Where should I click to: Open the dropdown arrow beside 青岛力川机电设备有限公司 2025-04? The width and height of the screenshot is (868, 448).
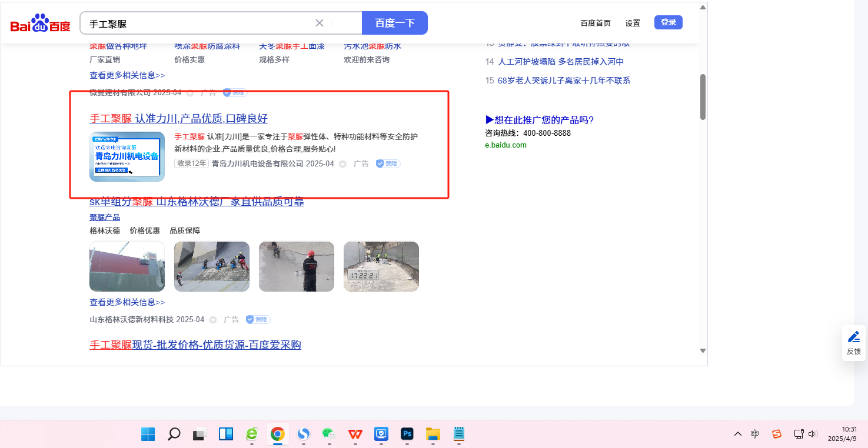(343, 164)
